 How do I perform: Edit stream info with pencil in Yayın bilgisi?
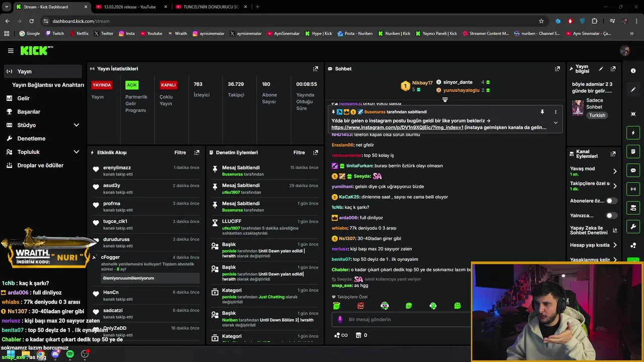pyautogui.click(x=601, y=69)
